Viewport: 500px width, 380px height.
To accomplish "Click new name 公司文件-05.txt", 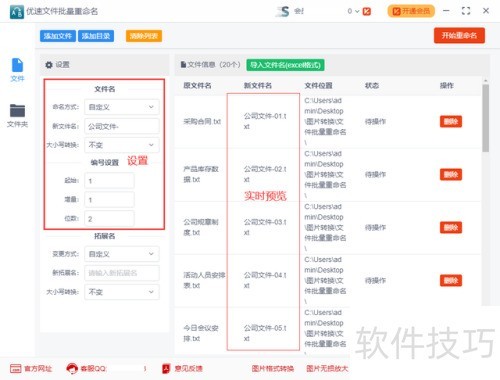I will pyautogui.click(x=265, y=333).
